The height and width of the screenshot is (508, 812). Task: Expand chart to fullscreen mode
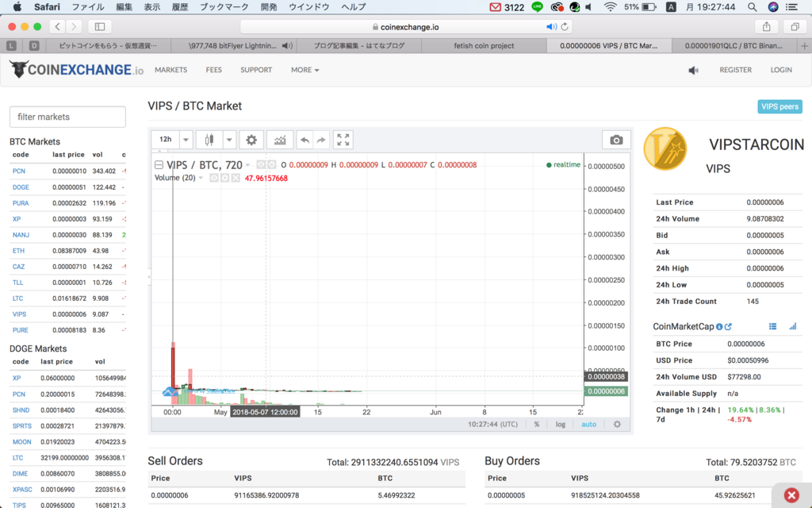[343, 140]
